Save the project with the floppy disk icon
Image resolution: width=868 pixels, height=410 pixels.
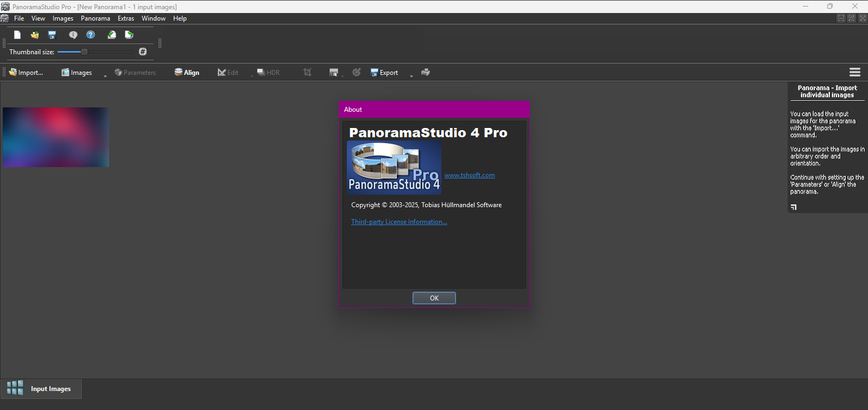[x=52, y=35]
